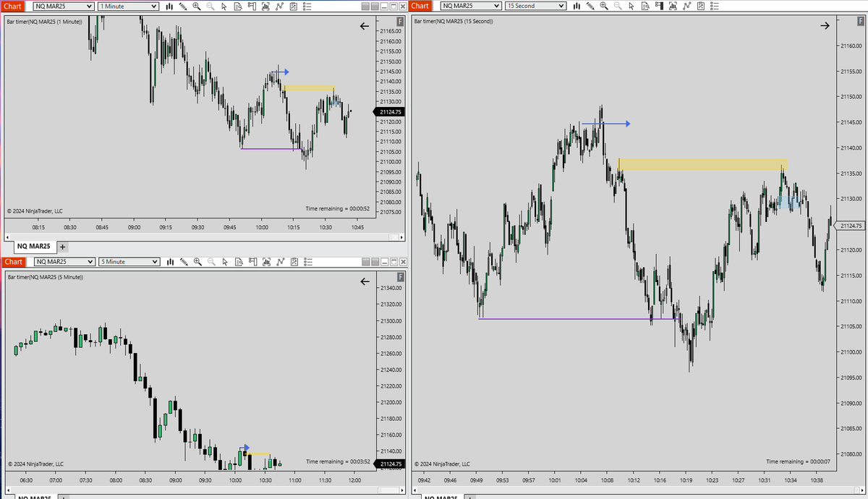This screenshot has height=499, width=868.
Task: Open the 15 Second interval dropdown
Action: point(535,6)
